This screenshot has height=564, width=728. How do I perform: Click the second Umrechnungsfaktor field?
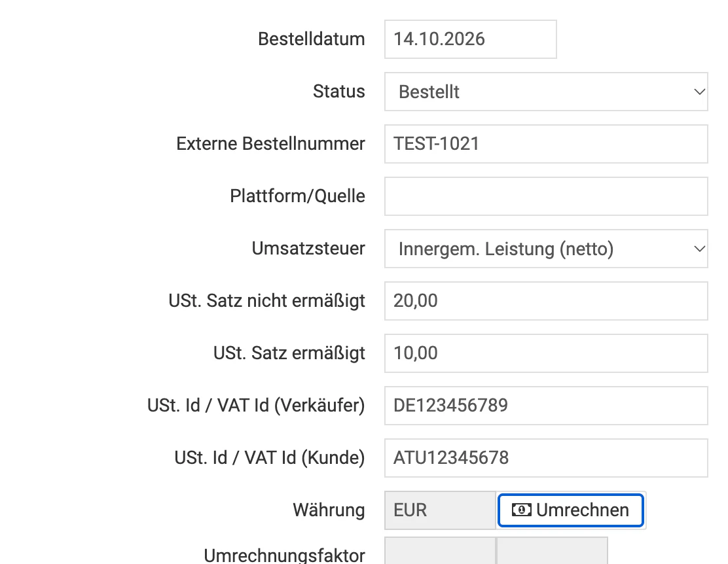pos(552,550)
